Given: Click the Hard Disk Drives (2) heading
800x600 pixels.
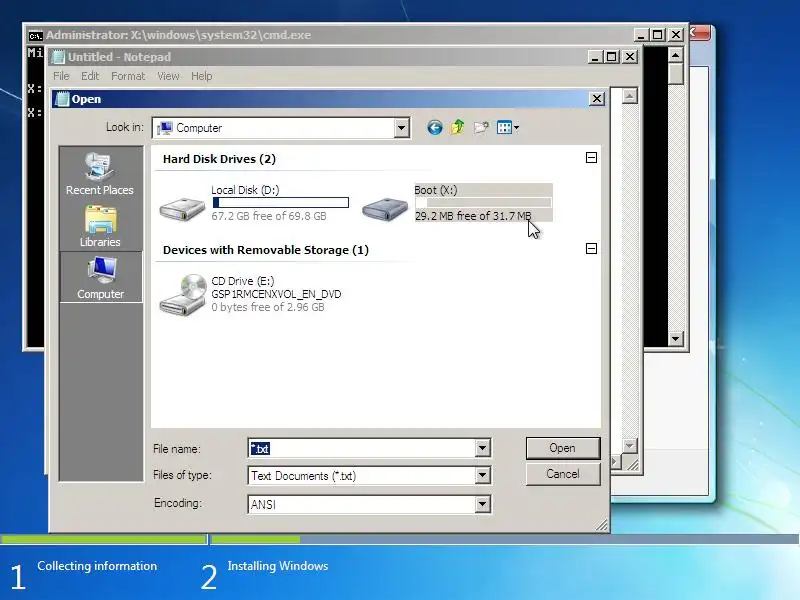Looking at the screenshot, I should pyautogui.click(x=219, y=159).
